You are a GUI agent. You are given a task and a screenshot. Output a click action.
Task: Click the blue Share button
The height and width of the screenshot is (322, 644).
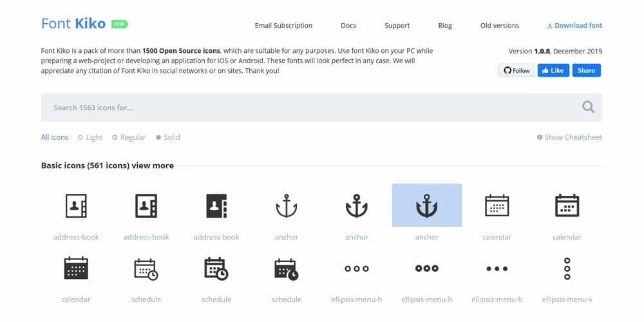(587, 70)
